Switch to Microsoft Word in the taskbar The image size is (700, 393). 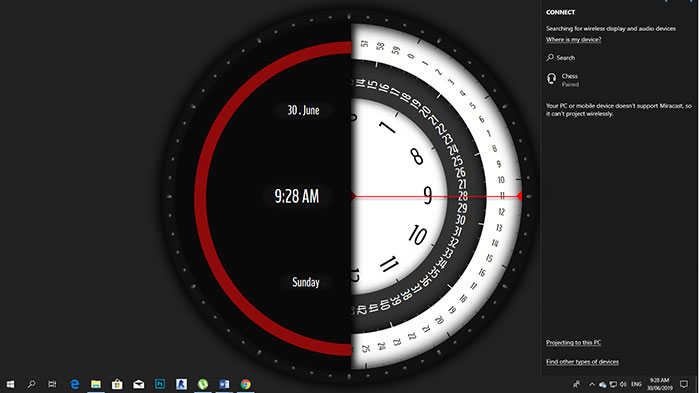coord(224,384)
